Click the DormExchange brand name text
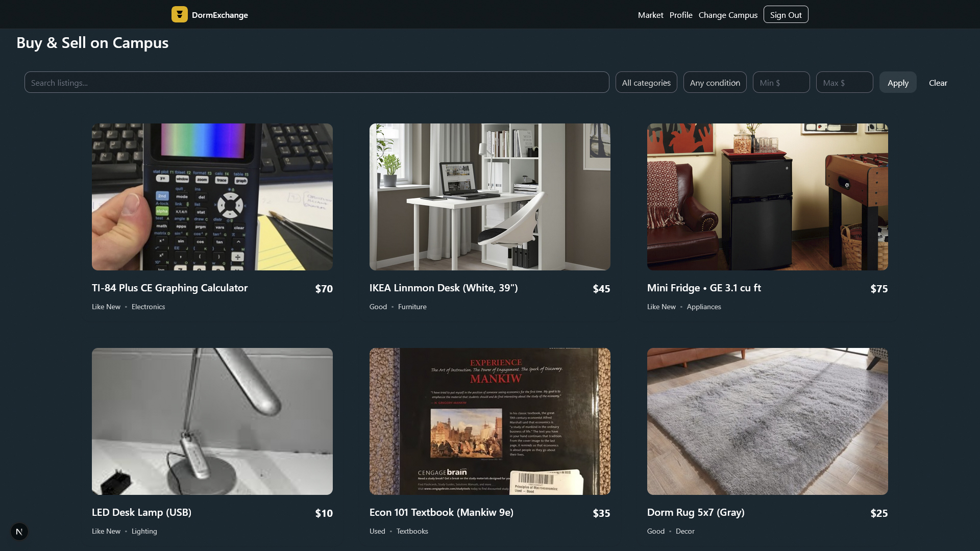The image size is (980, 551). click(219, 15)
